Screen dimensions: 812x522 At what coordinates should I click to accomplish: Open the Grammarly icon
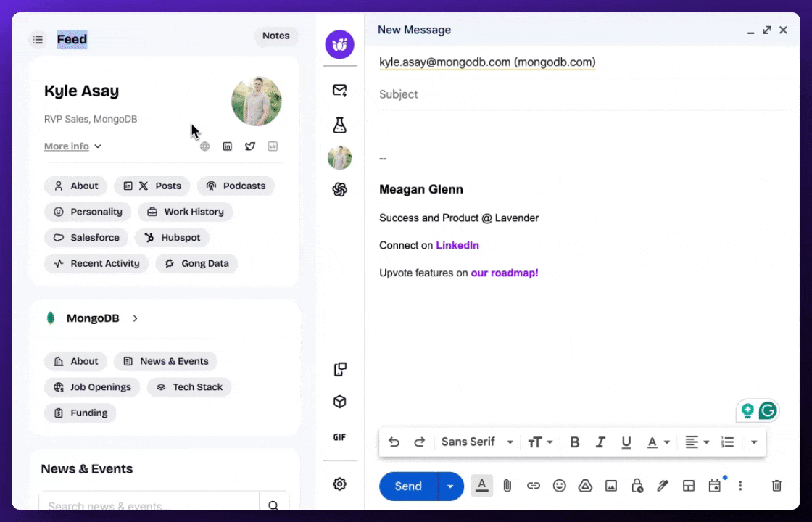[x=768, y=410]
